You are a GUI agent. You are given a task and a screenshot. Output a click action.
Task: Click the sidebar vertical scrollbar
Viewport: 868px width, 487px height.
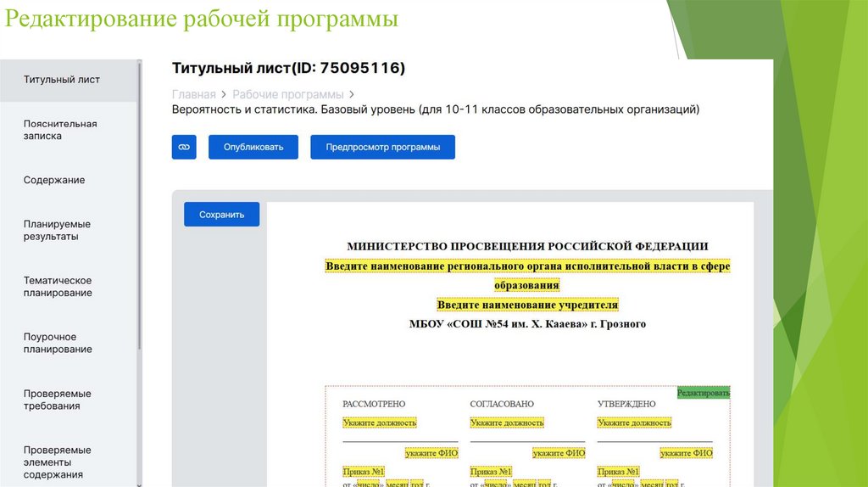[140, 205]
